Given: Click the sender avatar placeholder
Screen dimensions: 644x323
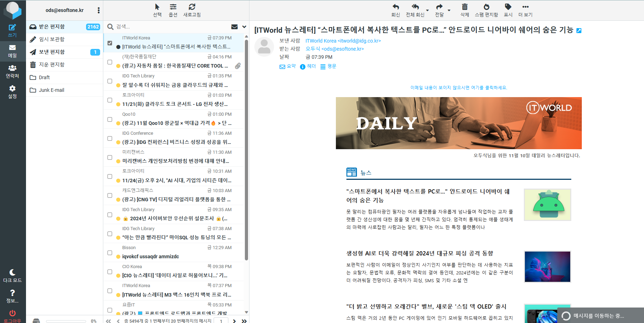Looking at the screenshot, I should point(264,47).
